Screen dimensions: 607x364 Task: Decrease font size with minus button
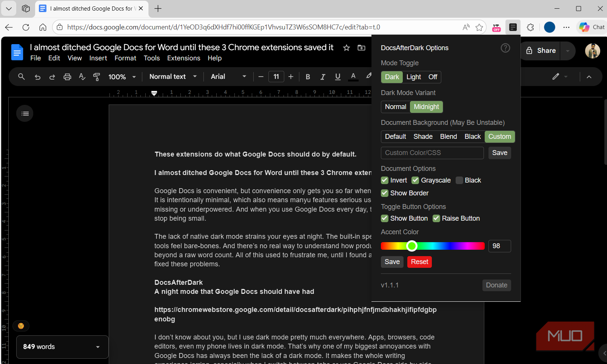(261, 77)
